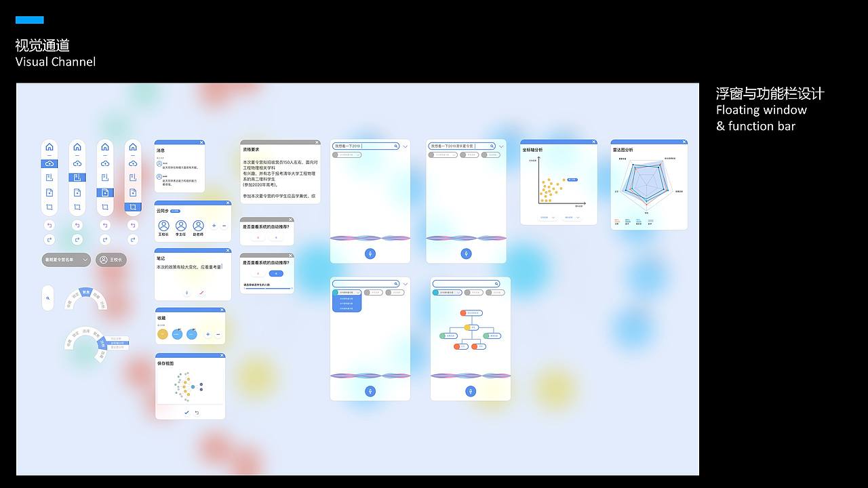Click plus button in 云同步 window
868x488 pixels.
click(x=214, y=226)
